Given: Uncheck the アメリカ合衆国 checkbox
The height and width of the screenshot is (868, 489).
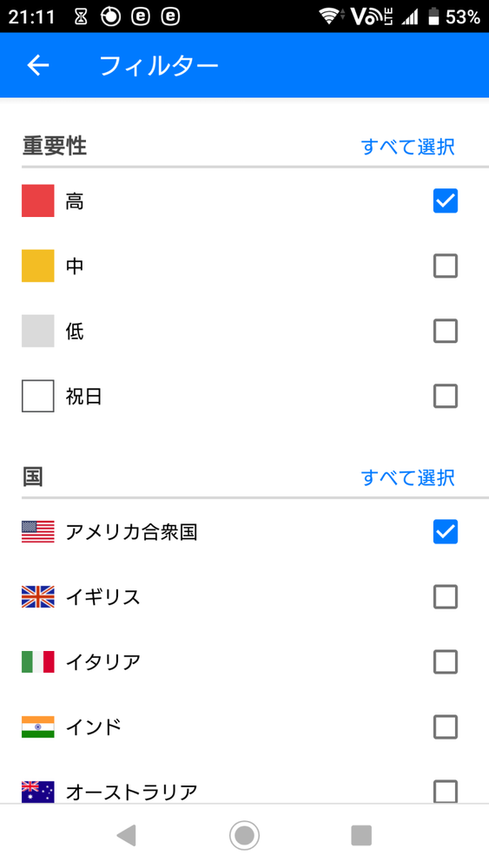Looking at the screenshot, I should coord(446,531).
